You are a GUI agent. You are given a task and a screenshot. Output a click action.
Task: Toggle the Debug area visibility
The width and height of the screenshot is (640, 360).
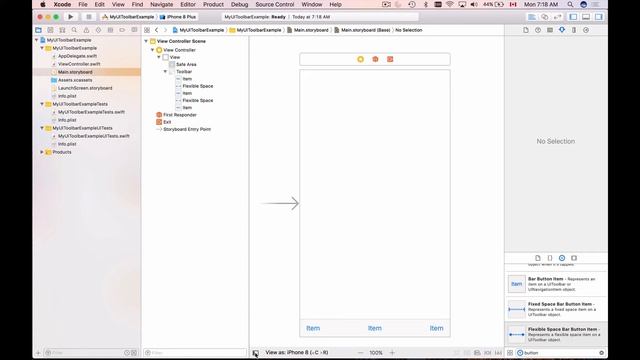(x=586, y=17)
